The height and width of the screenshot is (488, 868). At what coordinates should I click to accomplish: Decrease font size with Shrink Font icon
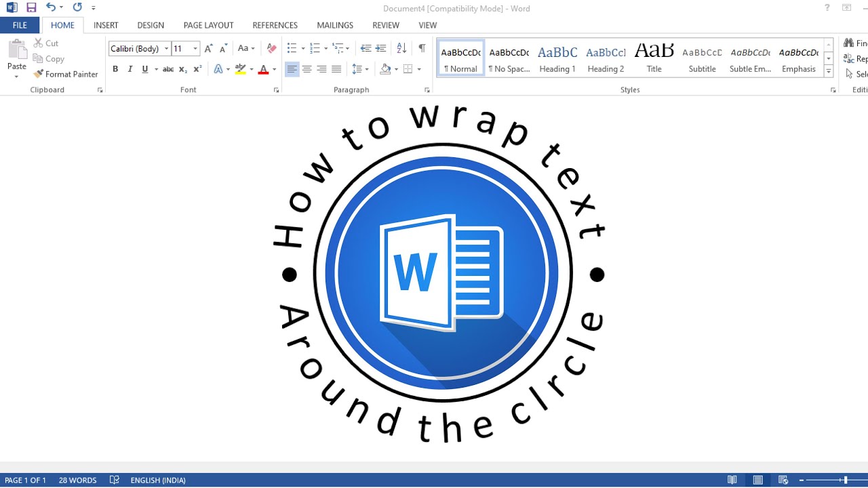223,49
